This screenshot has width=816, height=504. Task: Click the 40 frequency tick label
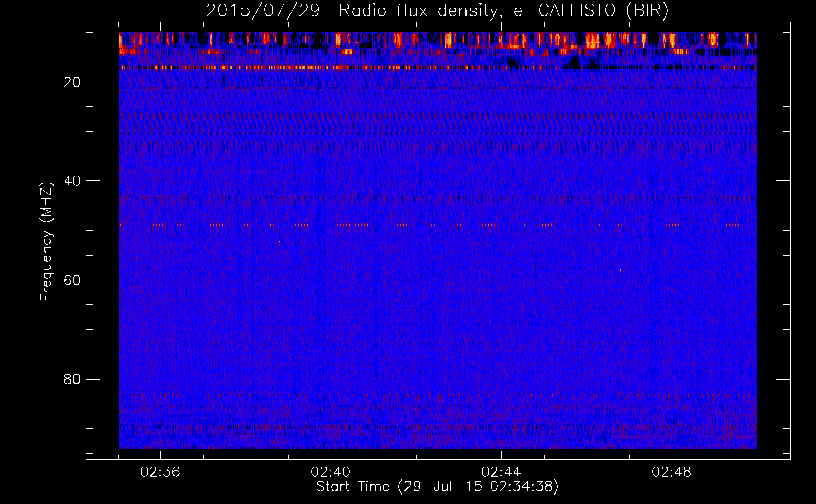pyautogui.click(x=72, y=181)
